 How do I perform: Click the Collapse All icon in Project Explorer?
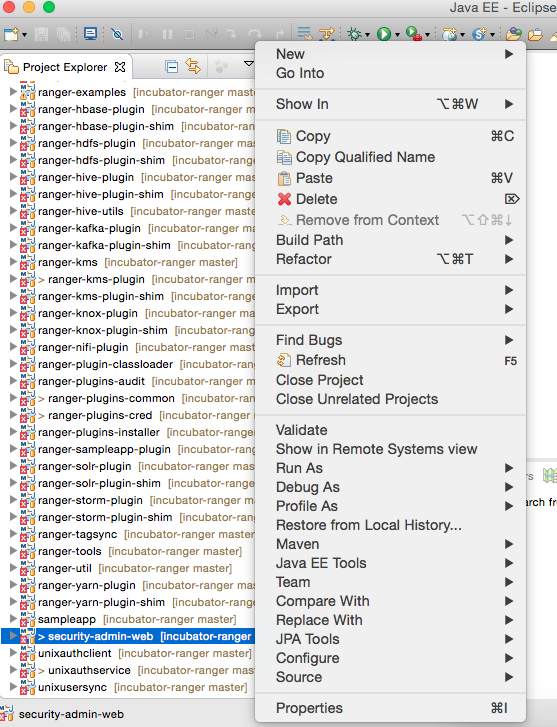171,67
